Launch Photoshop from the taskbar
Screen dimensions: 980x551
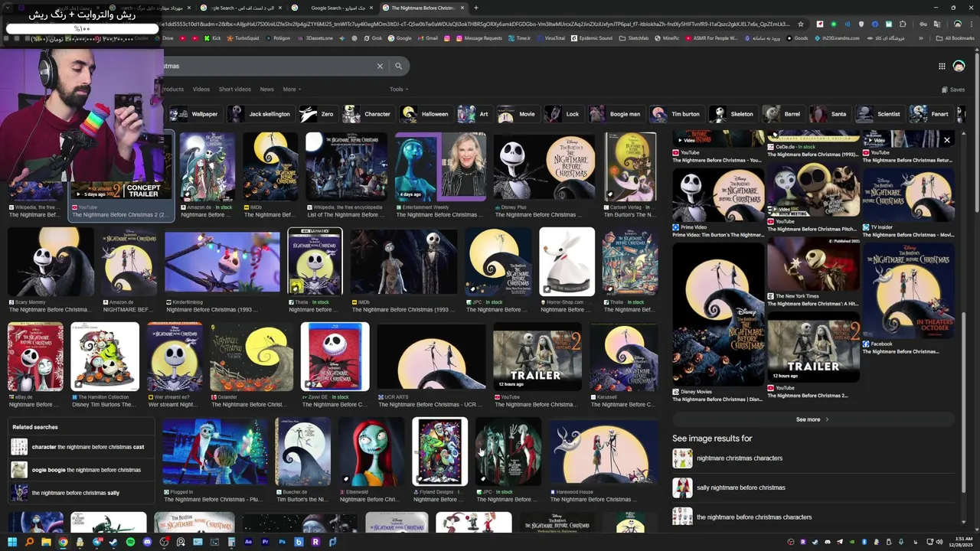[x=282, y=542]
